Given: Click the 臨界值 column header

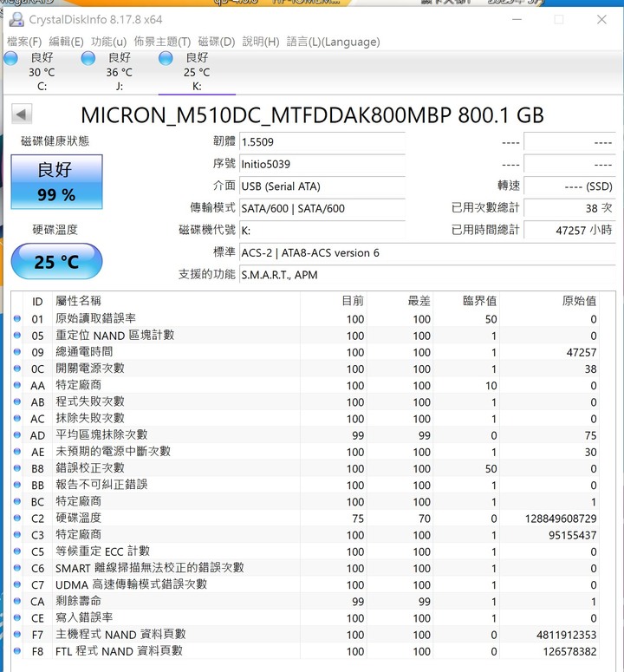Looking at the screenshot, I should click(466, 301).
